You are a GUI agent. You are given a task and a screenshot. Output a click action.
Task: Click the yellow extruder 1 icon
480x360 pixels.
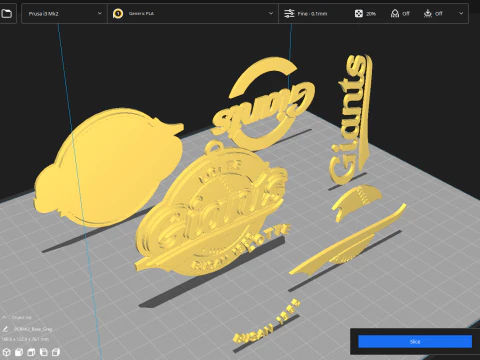[118, 14]
